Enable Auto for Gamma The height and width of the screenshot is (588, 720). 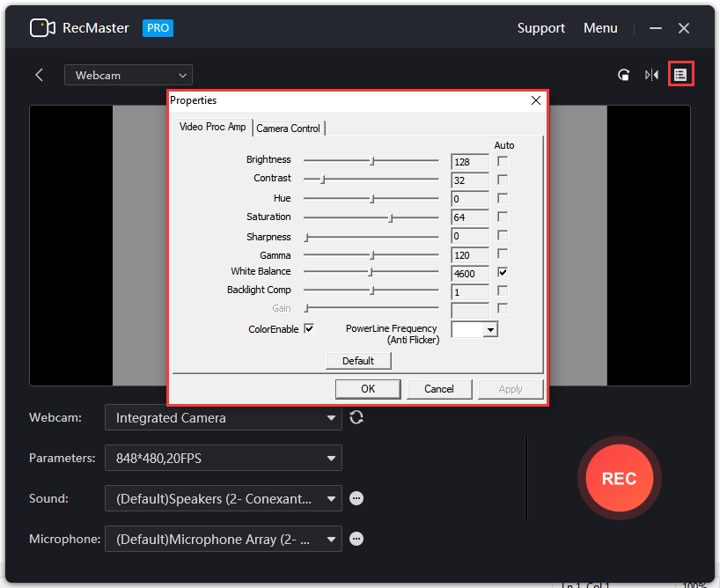point(503,254)
